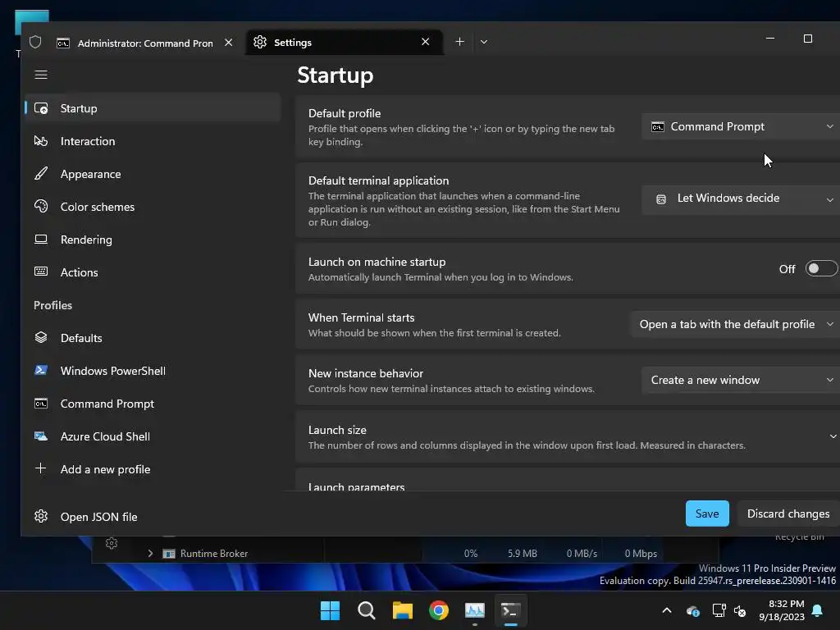Click Task Manager settings gear behind Terminal

coord(112,543)
